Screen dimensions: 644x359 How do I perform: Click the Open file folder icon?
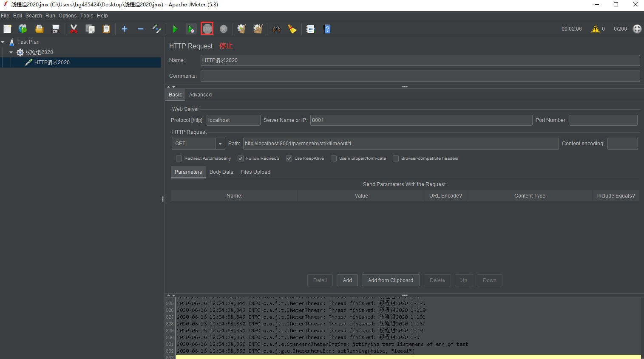point(40,29)
